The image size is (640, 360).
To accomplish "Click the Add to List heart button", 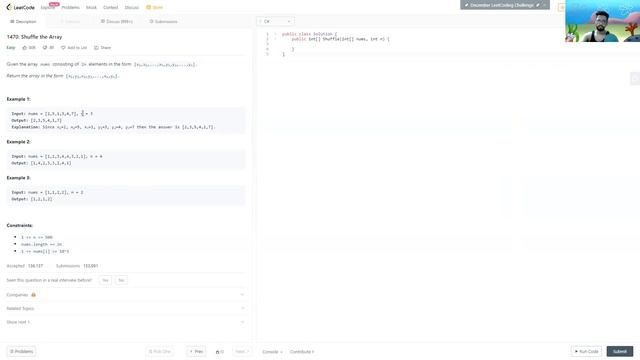I will coord(74,48).
